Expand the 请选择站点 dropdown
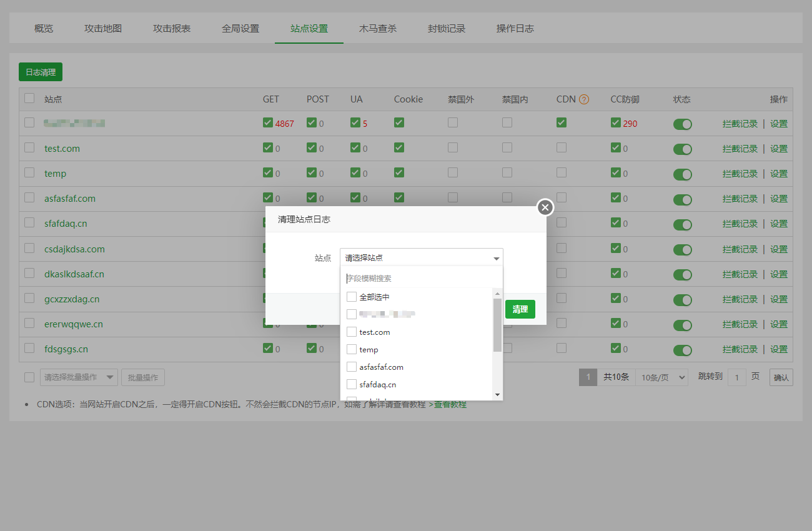This screenshot has width=812, height=531. point(422,257)
